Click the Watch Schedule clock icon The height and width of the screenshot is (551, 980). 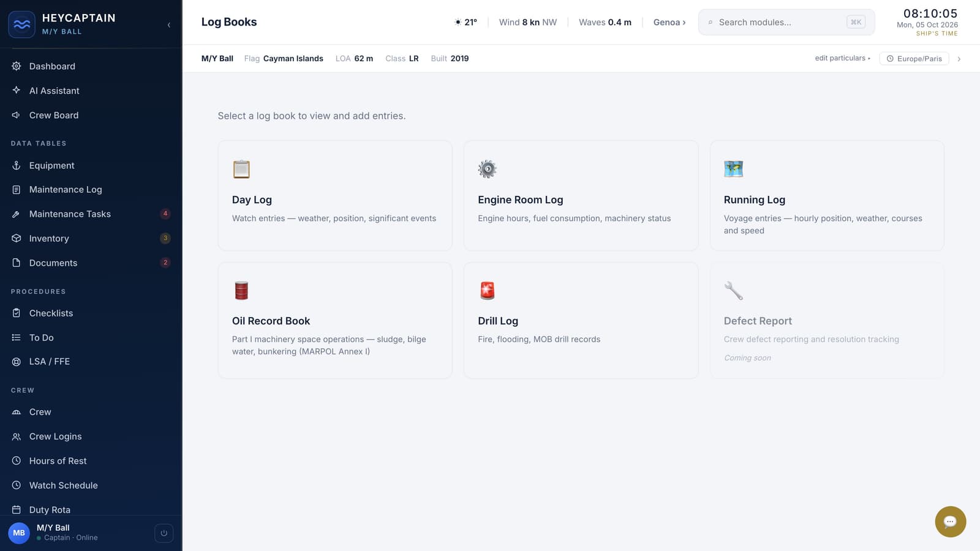click(x=17, y=485)
